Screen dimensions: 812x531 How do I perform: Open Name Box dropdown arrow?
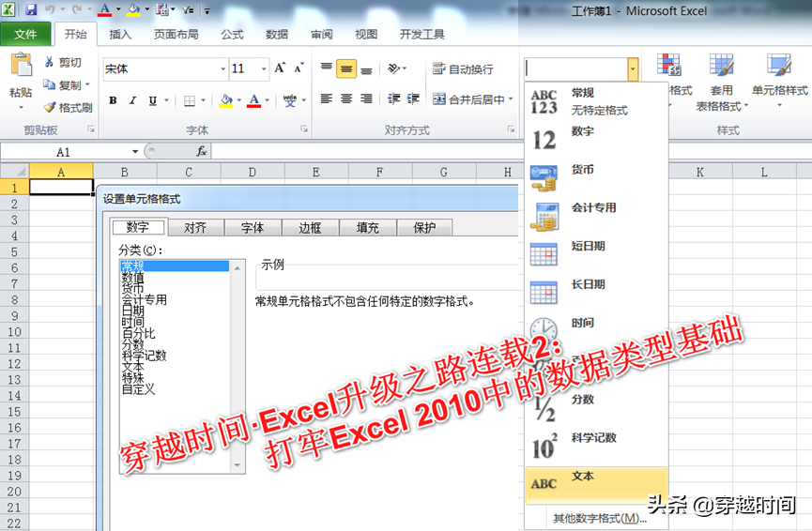135,152
